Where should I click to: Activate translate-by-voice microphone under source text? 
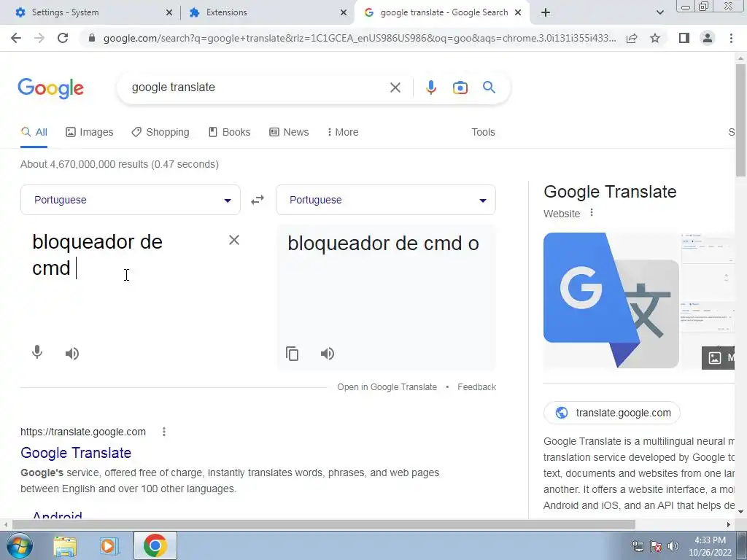point(37,353)
